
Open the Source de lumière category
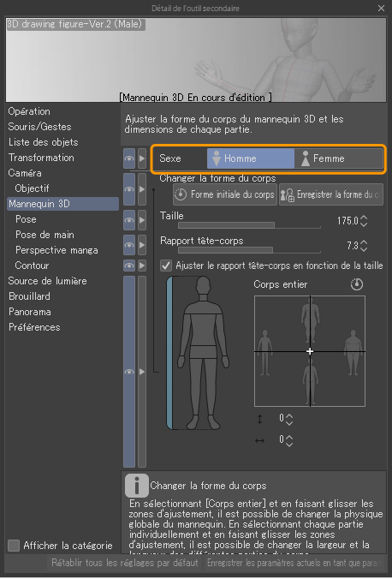pos(48,281)
